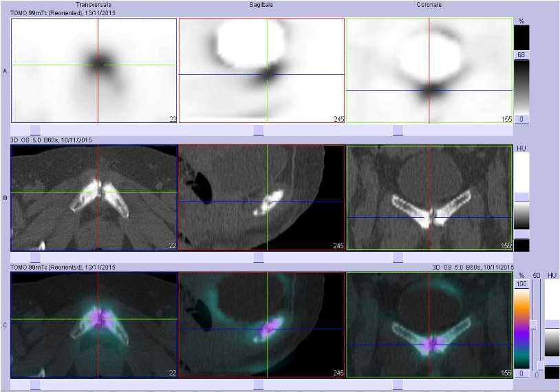Click the lower handle of second fusion slider

click(x=541, y=366)
